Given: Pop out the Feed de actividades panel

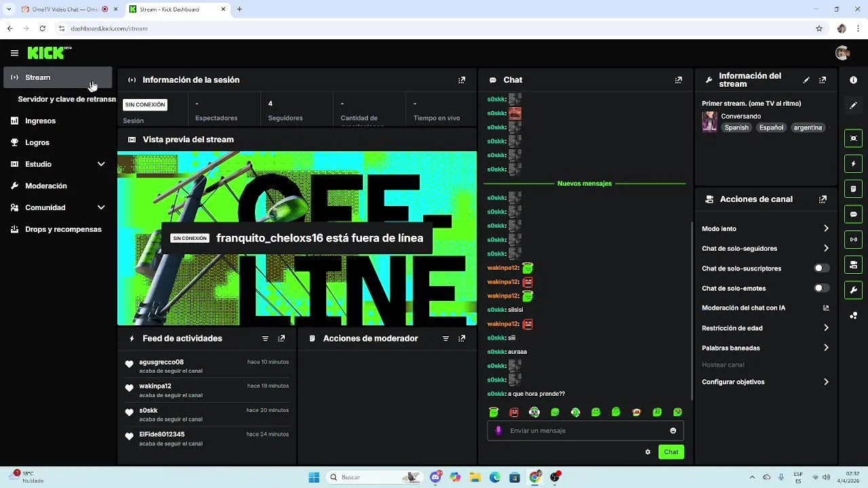Looking at the screenshot, I should 281,338.
